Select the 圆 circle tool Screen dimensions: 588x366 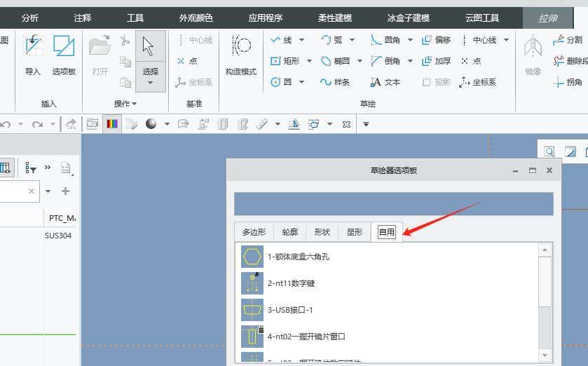click(281, 82)
